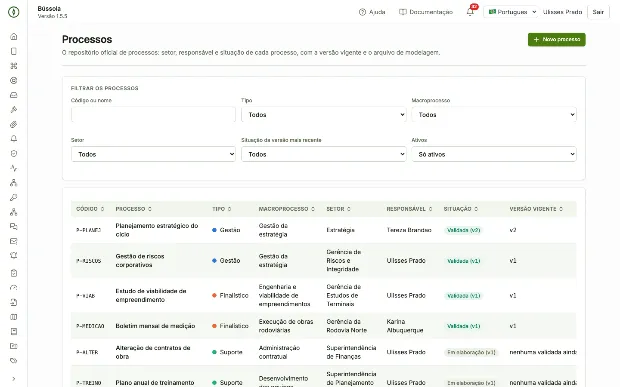620x387 pixels.
Task: Open the Setor filter dropdown
Action: 153,154
